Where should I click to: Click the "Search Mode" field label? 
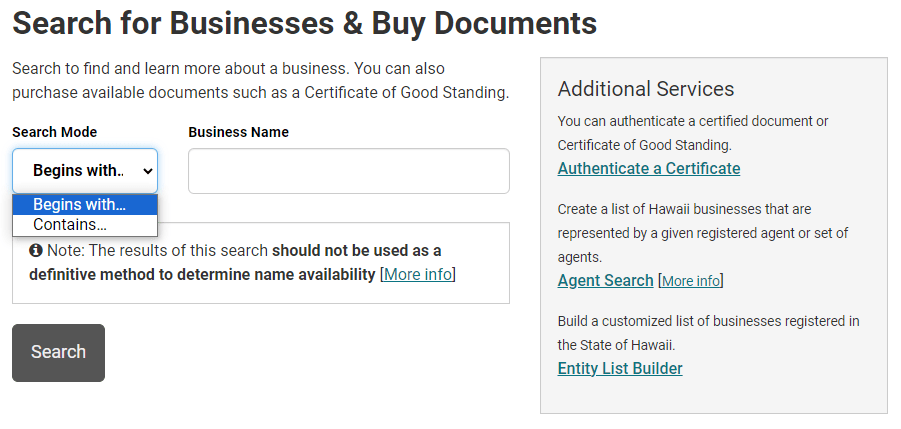pos(55,132)
